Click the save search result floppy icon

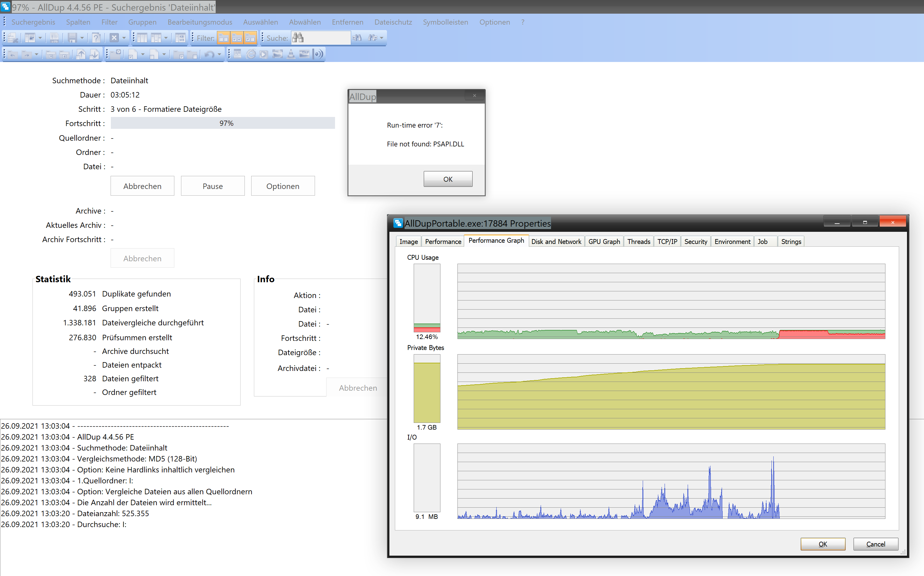pos(72,38)
